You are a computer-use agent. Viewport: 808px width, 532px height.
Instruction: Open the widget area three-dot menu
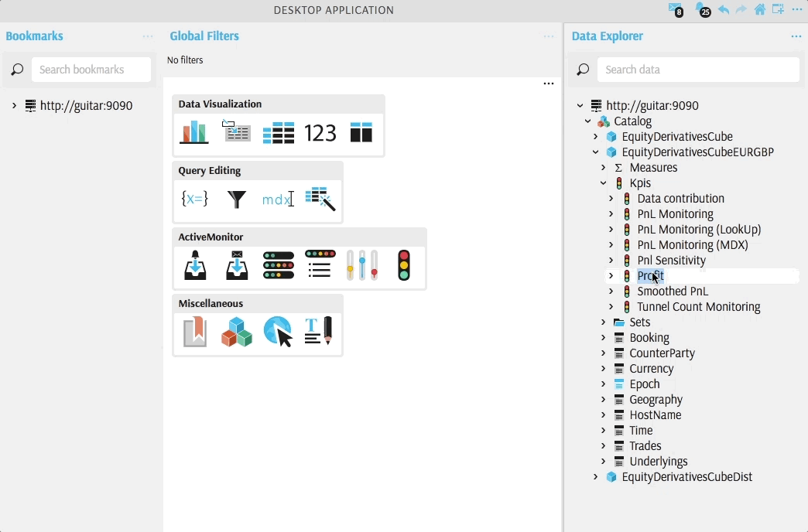(x=549, y=84)
